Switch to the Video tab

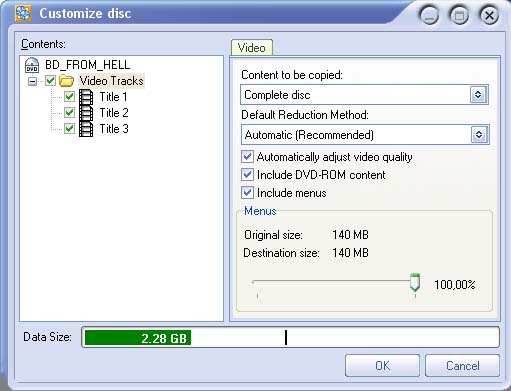click(252, 48)
